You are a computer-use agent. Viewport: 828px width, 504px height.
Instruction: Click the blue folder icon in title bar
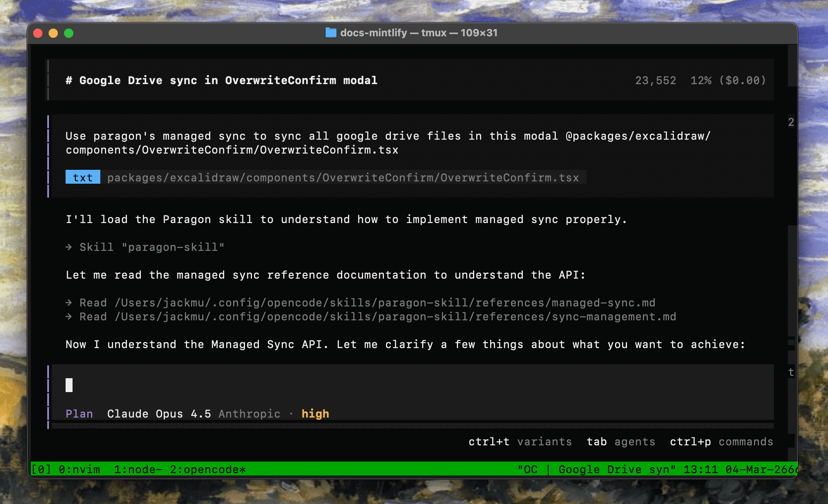point(331,33)
